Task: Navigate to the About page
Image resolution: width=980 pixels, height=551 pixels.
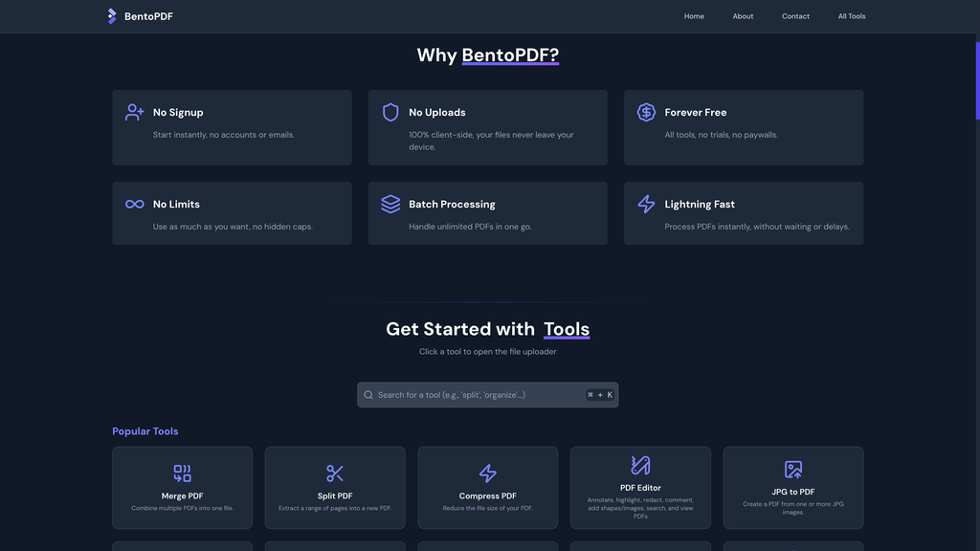Action: click(x=743, y=15)
